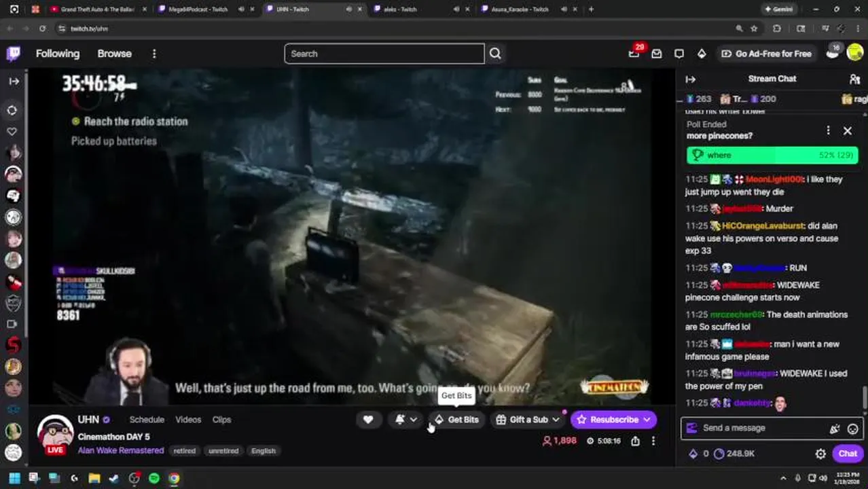Click the chat scrollbar
This screenshot has width=868, height=489.
pos(865,398)
